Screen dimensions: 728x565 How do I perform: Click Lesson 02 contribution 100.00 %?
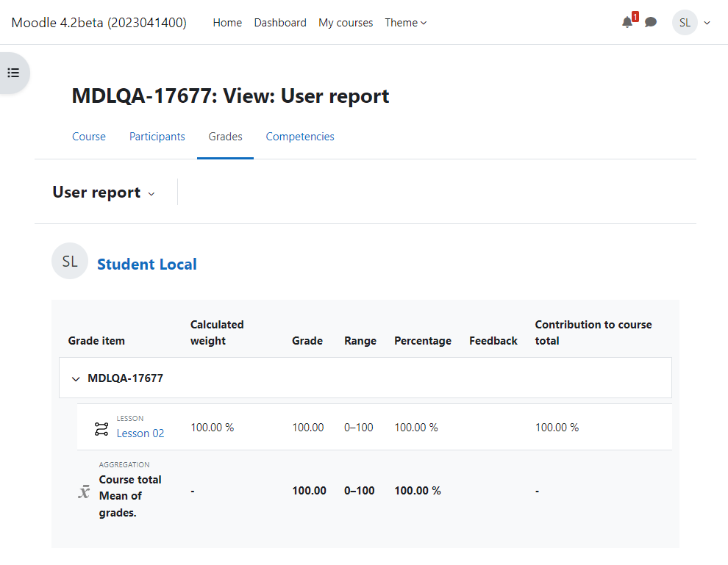pos(557,427)
